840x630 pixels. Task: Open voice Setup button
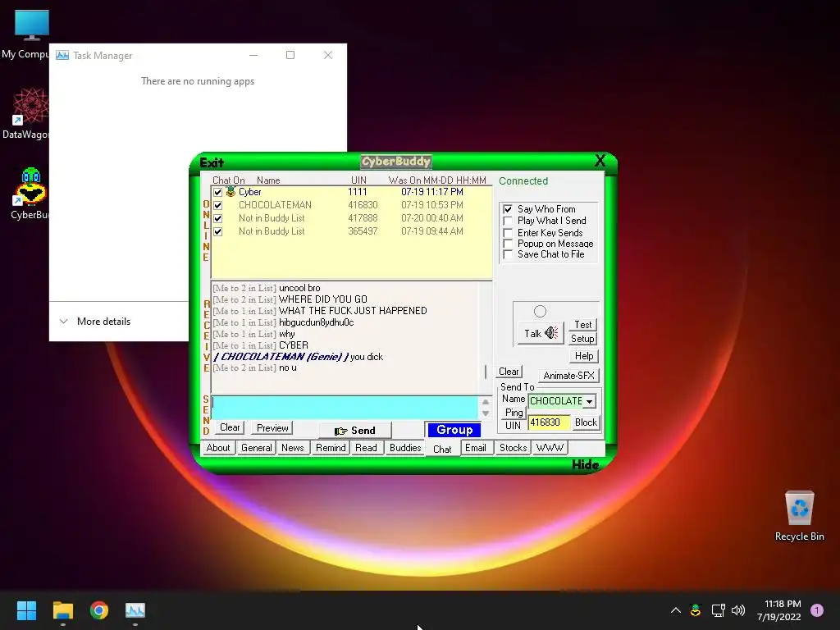coord(583,339)
